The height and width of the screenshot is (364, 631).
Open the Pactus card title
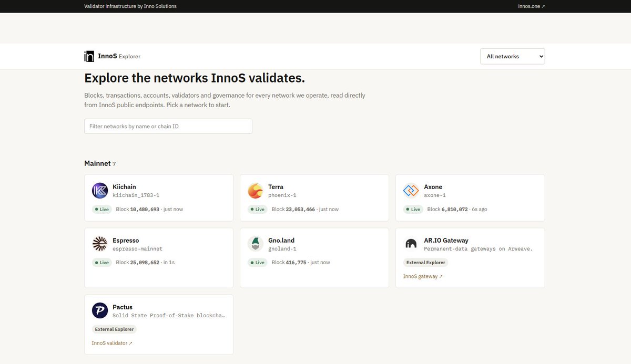coord(123,307)
